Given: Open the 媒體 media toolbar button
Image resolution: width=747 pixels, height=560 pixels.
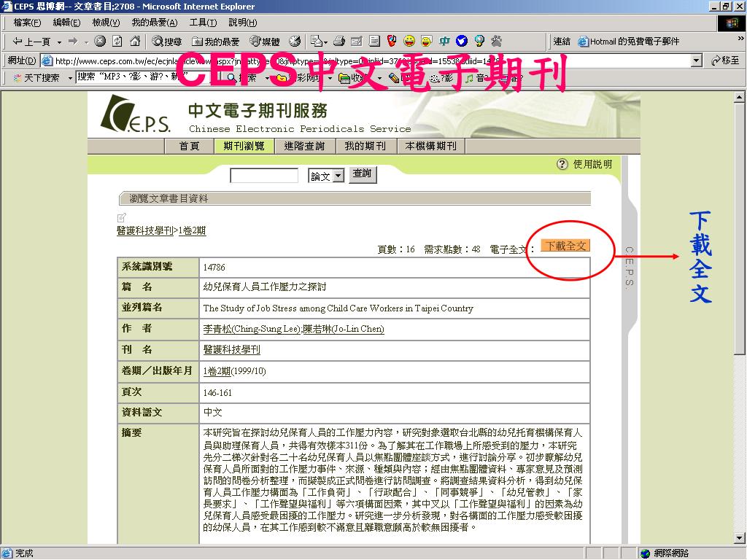Looking at the screenshot, I should pyautogui.click(x=265, y=42).
